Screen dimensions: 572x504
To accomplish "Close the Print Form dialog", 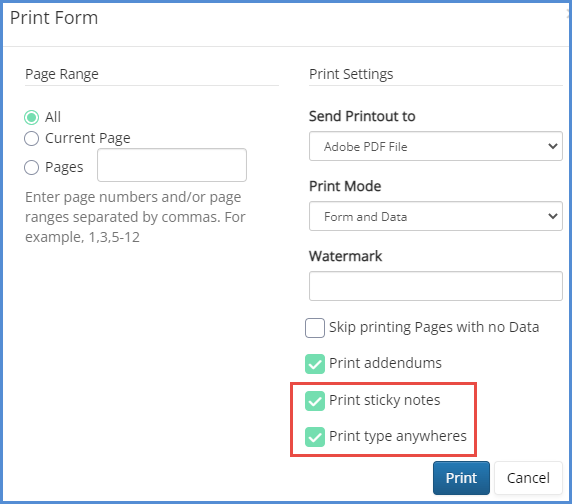I will pos(569,14).
